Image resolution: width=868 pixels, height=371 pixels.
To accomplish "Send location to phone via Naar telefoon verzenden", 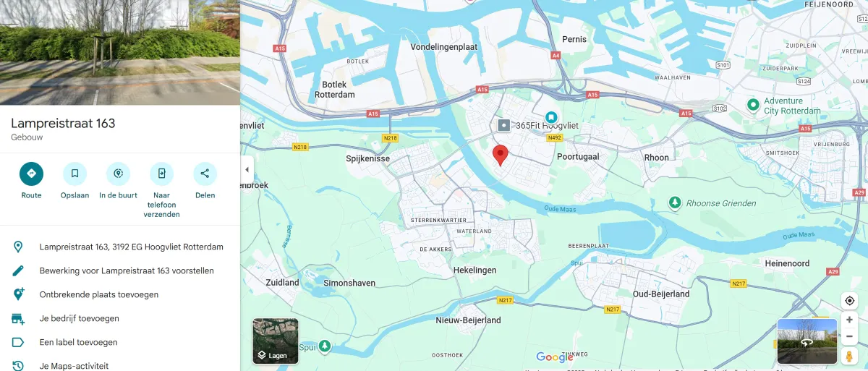I will pos(161,174).
